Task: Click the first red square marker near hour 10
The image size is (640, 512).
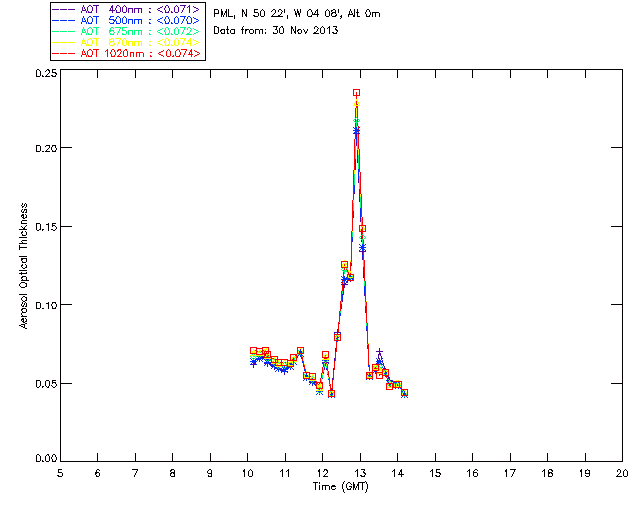Action: point(253,351)
